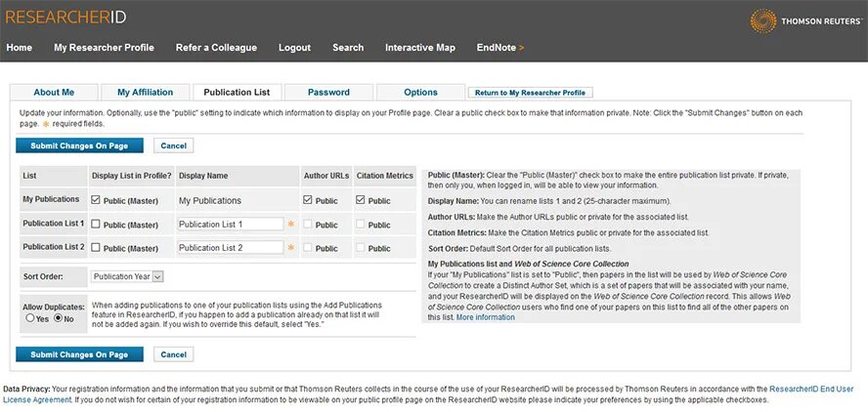The image size is (868, 412).
Task: Enable Public (Master) for Publication List 1
Action: coord(96,225)
